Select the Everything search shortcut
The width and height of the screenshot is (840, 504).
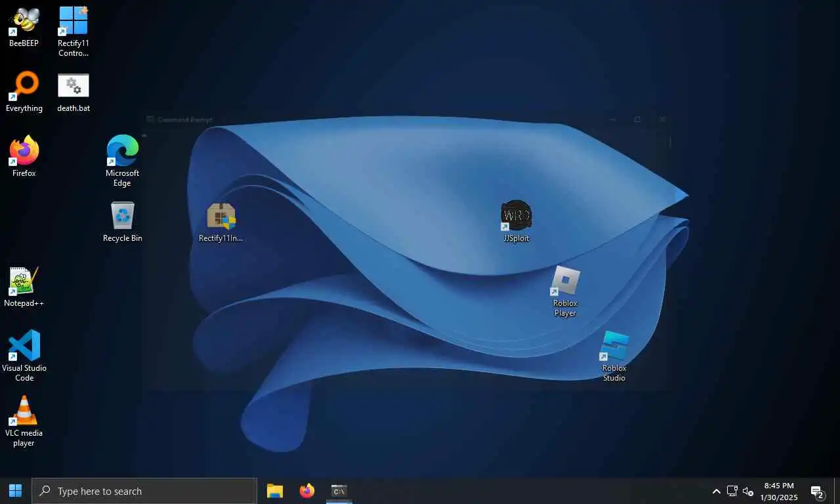(24, 93)
